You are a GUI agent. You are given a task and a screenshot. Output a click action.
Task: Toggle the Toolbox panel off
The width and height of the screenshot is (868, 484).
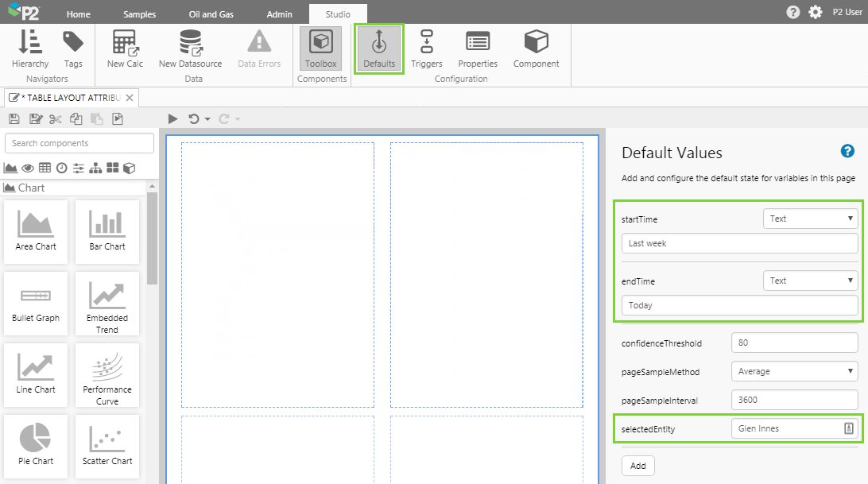coord(321,48)
